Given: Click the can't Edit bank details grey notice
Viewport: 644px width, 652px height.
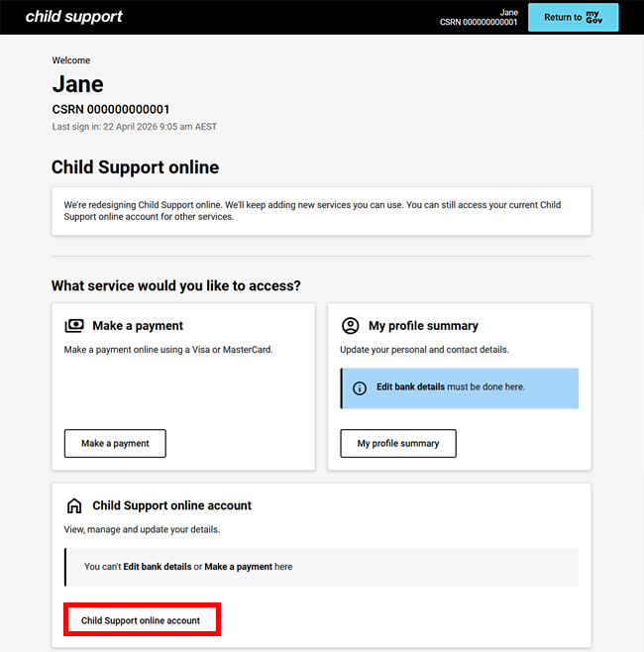Looking at the screenshot, I should (x=321, y=567).
